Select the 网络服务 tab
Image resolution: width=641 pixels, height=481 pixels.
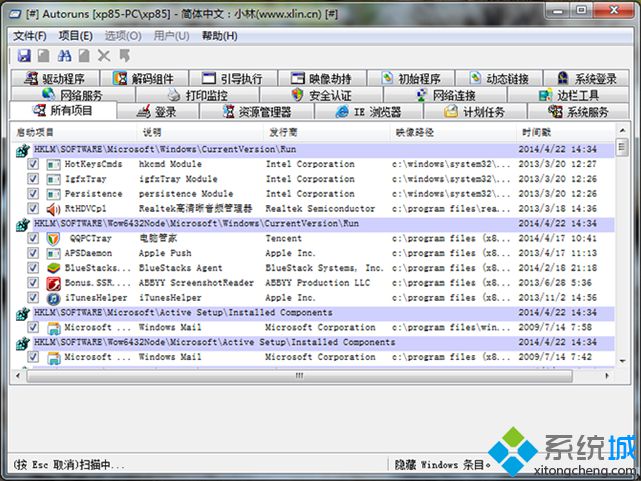pyautogui.click(x=73, y=95)
